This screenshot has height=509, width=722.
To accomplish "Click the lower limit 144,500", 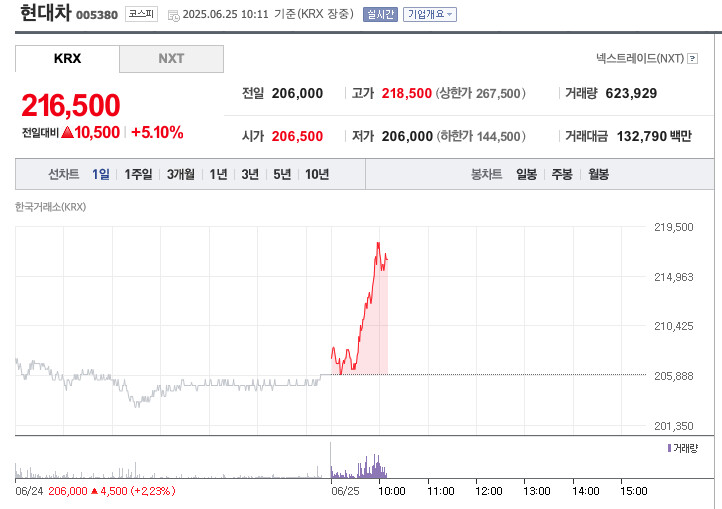I will click(498, 136).
